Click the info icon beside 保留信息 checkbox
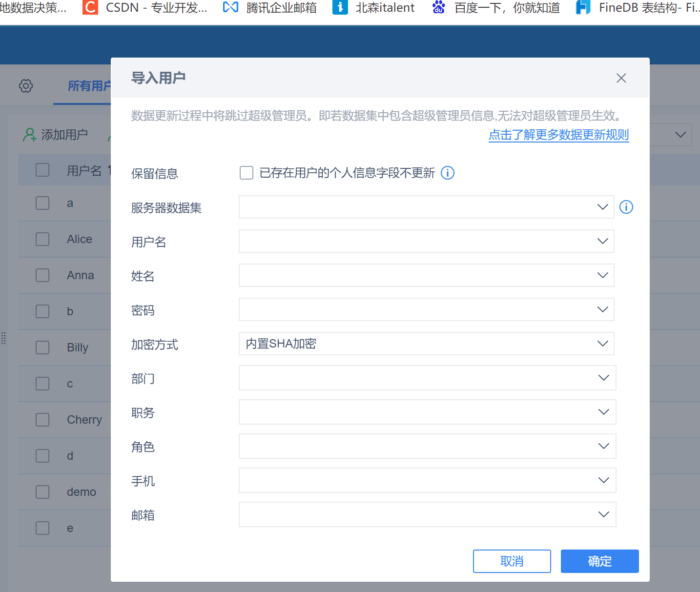This screenshot has width=700, height=592. click(448, 173)
